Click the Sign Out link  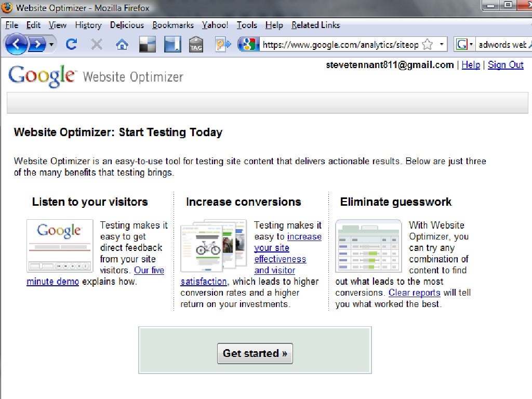coord(506,65)
